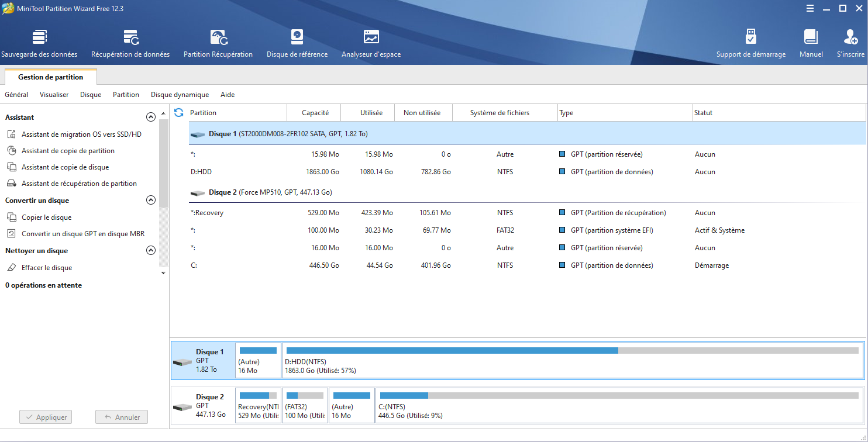This screenshot has width=868, height=442.
Task: Open the Partition menu
Action: (x=126, y=95)
